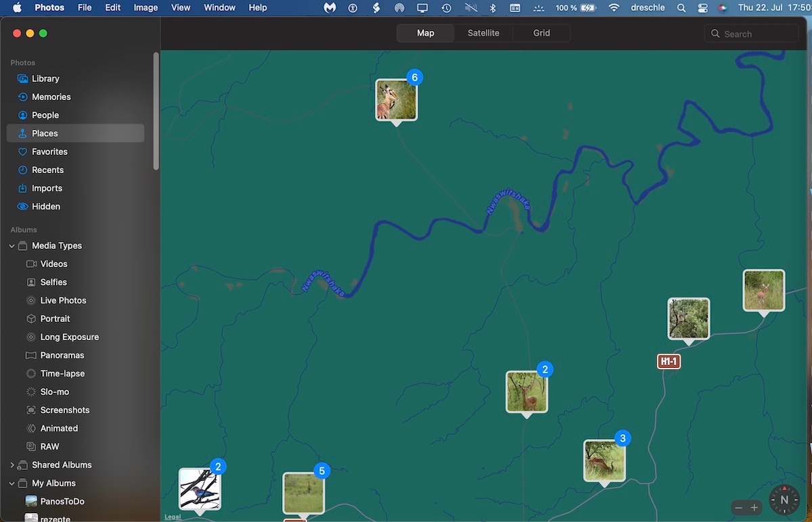Image resolution: width=812 pixels, height=522 pixels.
Task: Open the Screenshots media type
Action: point(64,410)
